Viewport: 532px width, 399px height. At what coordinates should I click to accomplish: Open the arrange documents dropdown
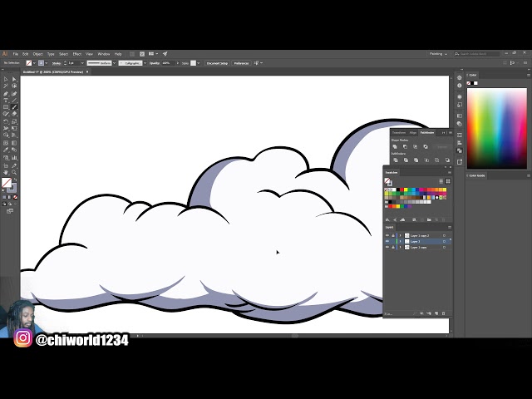click(x=153, y=53)
